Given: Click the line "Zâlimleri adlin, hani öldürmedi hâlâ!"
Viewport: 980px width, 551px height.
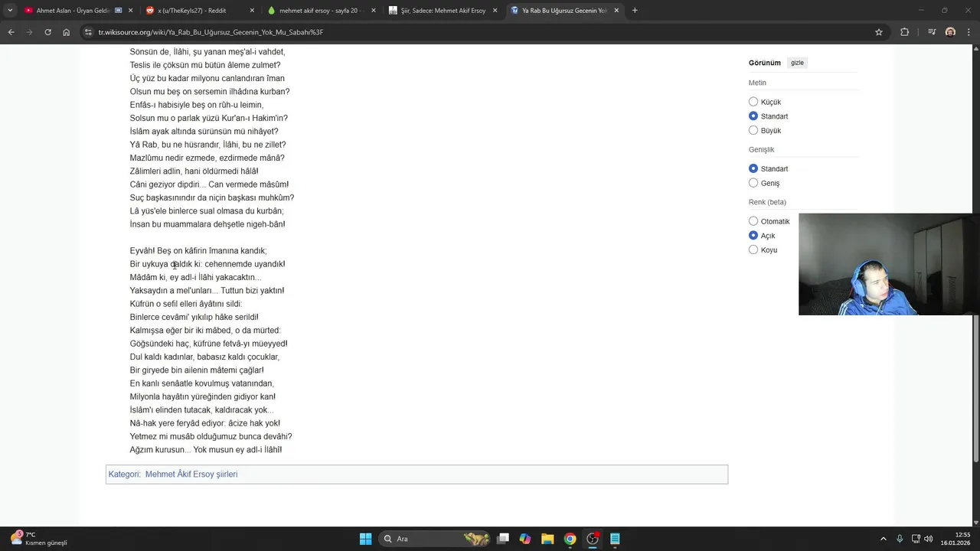Looking at the screenshot, I should coord(194,171).
